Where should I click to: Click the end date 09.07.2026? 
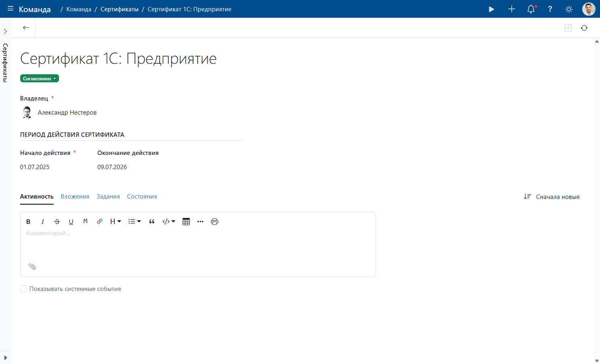[112, 167]
